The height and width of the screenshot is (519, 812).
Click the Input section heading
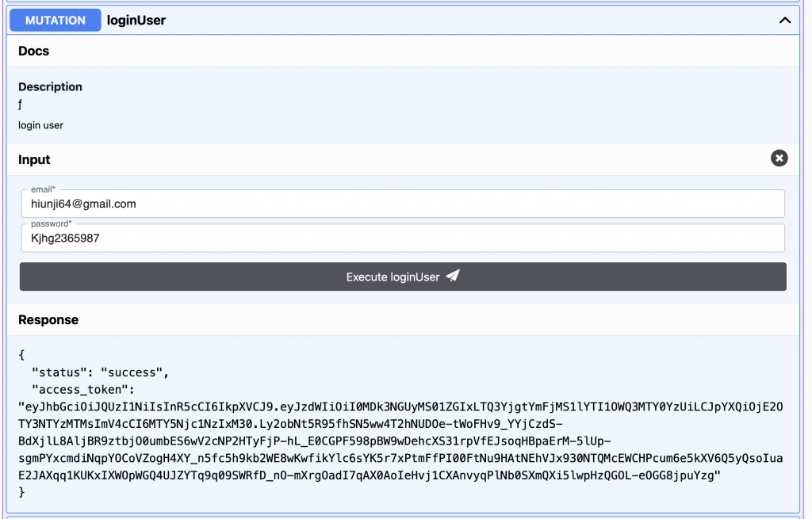[34, 159]
